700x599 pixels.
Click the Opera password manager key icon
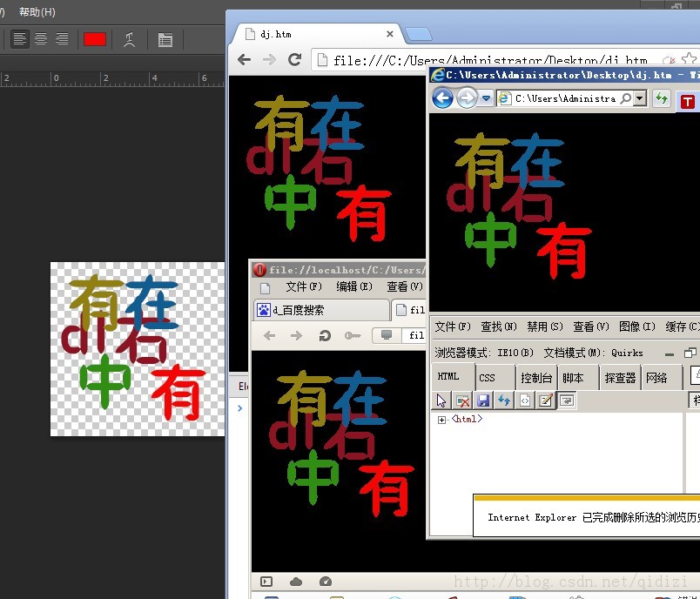point(353,336)
